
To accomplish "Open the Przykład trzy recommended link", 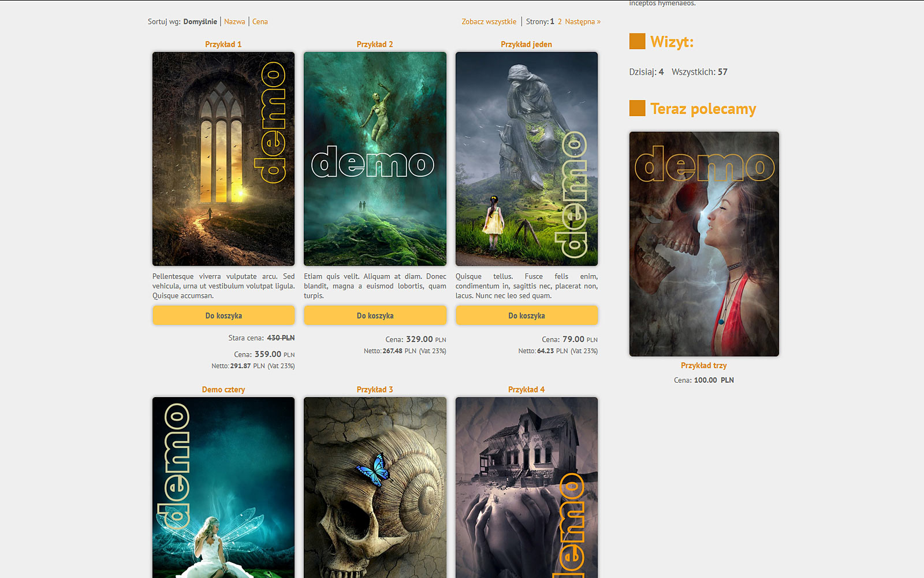I will click(x=703, y=365).
